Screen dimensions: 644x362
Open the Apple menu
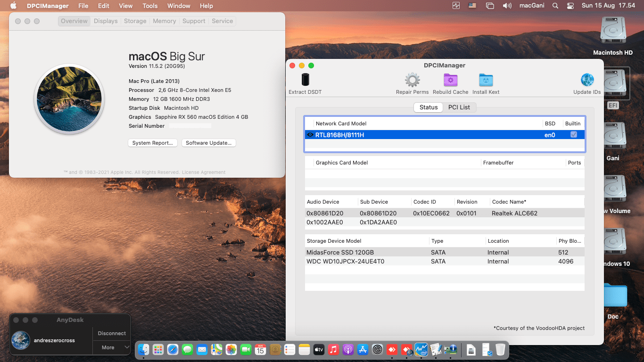pos(13,6)
